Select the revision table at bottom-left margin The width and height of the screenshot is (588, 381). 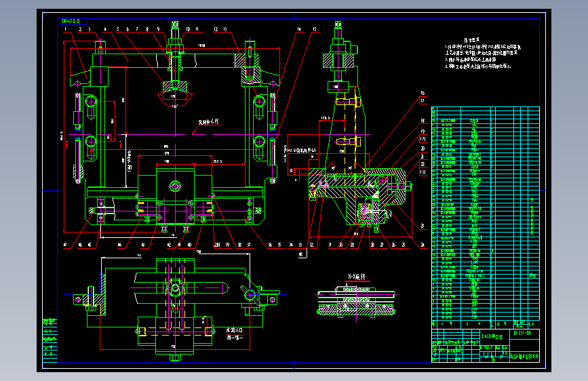[50, 340]
